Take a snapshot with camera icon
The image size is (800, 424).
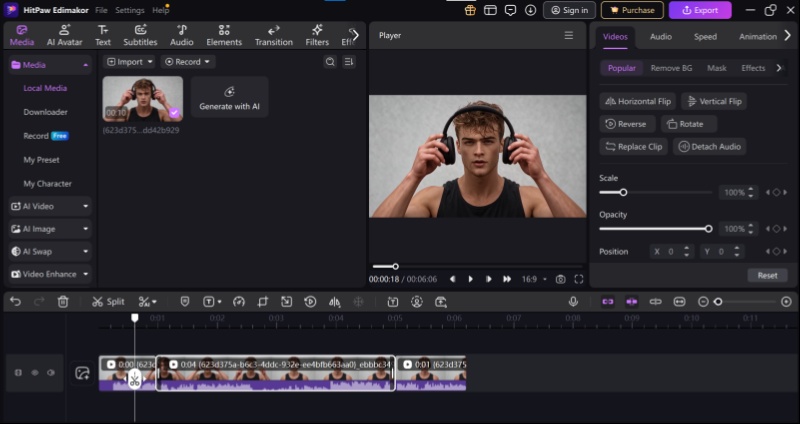coord(561,279)
